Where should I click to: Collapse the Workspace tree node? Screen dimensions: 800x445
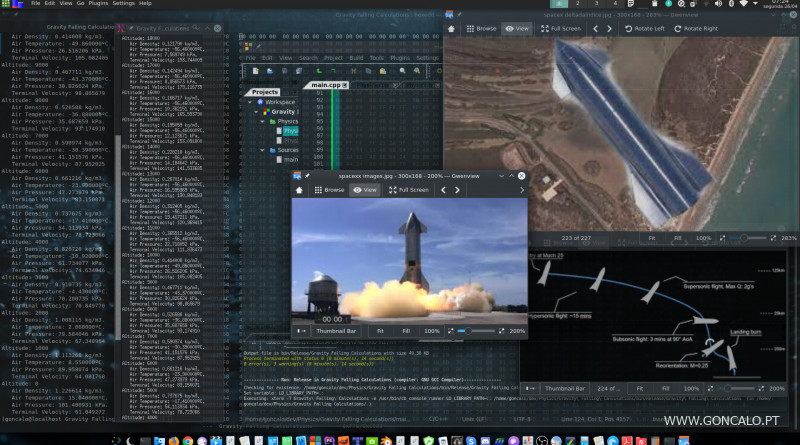(x=250, y=102)
